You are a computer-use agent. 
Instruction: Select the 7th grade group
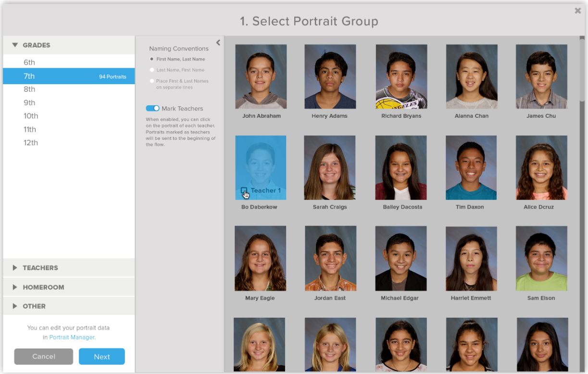pos(69,76)
